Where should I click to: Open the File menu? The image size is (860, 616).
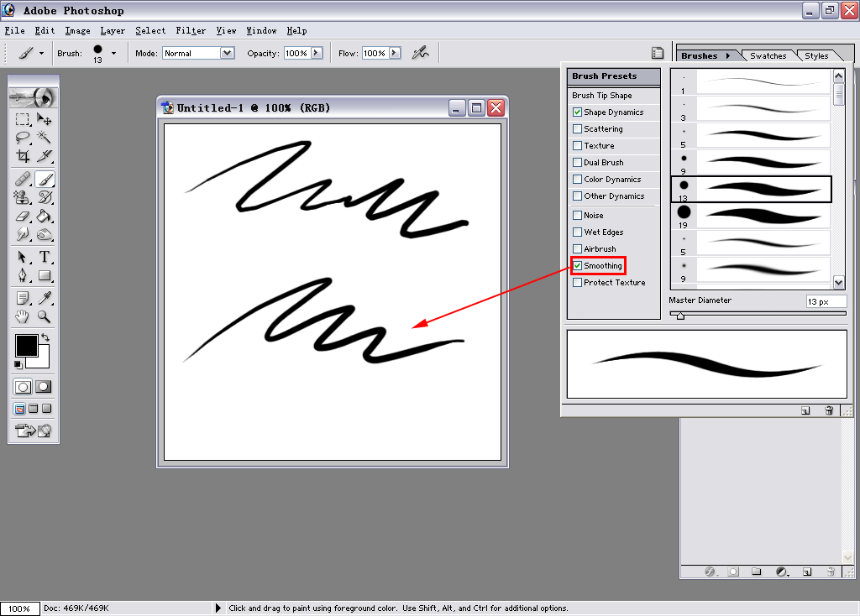pyautogui.click(x=15, y=31)
